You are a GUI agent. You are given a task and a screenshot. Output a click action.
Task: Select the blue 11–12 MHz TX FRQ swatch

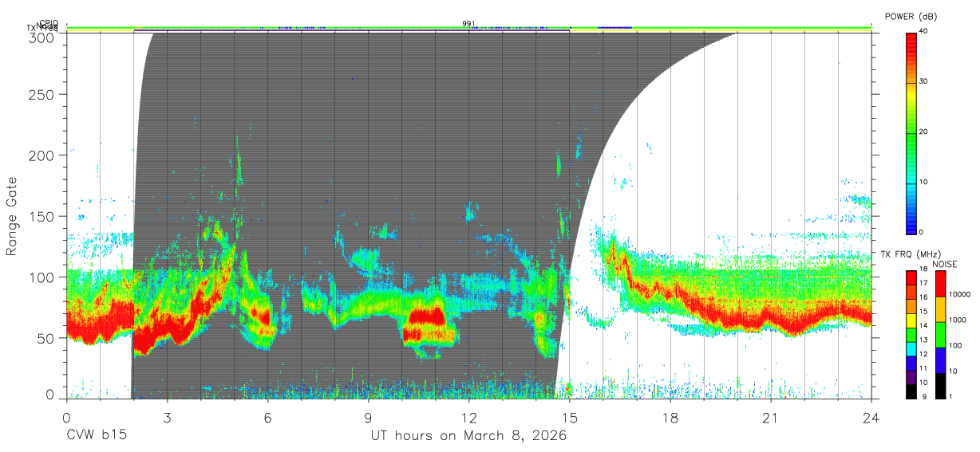911,362
